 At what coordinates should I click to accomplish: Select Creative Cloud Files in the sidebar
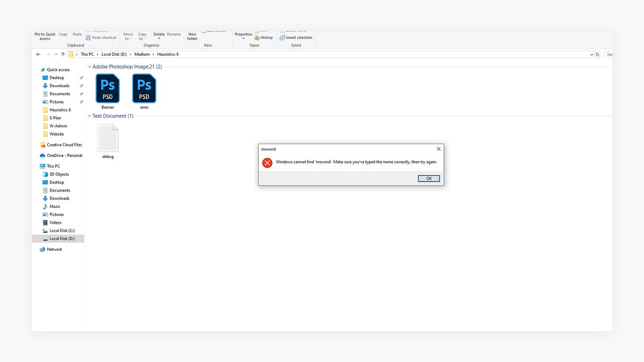(64, 145)
